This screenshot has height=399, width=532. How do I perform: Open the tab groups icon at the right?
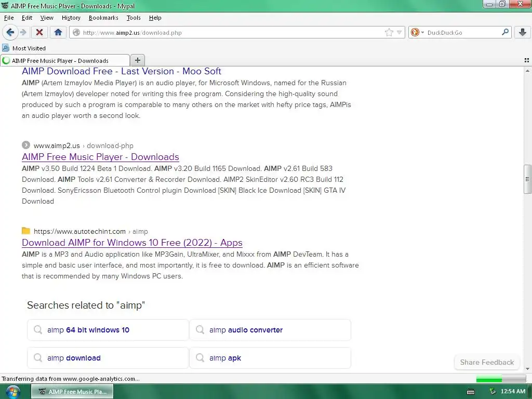pyautogui.click(x=527, y=60)
